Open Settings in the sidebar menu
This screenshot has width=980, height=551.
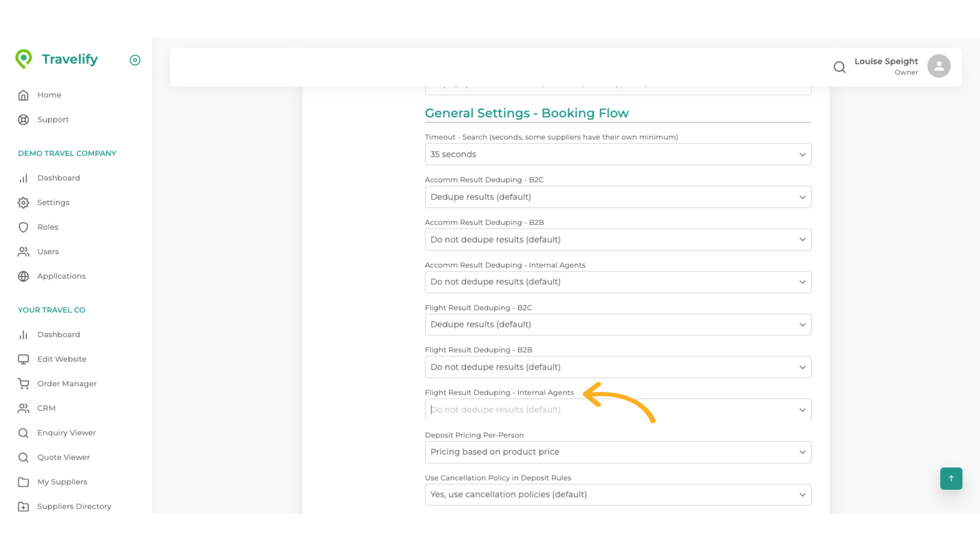point(53,203)
